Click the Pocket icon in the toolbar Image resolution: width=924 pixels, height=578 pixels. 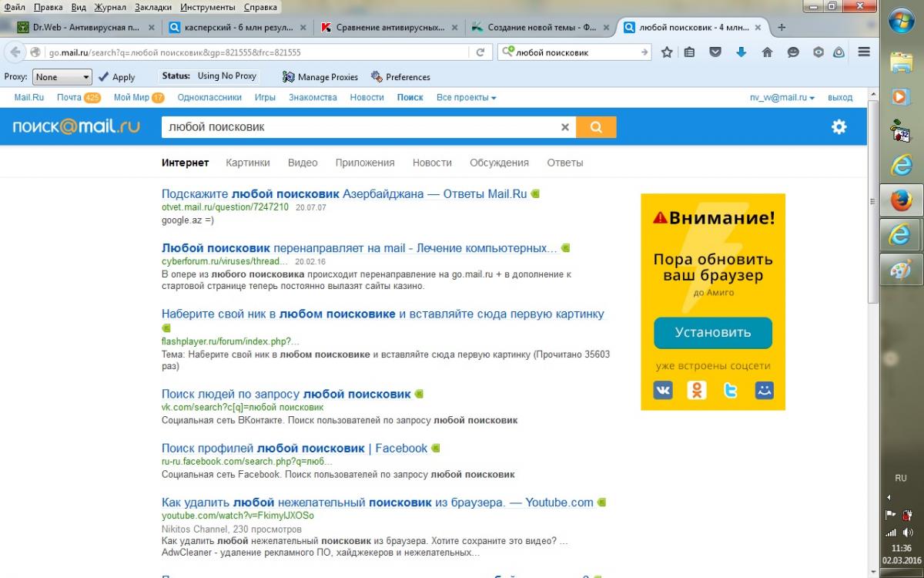pos(715,52)
